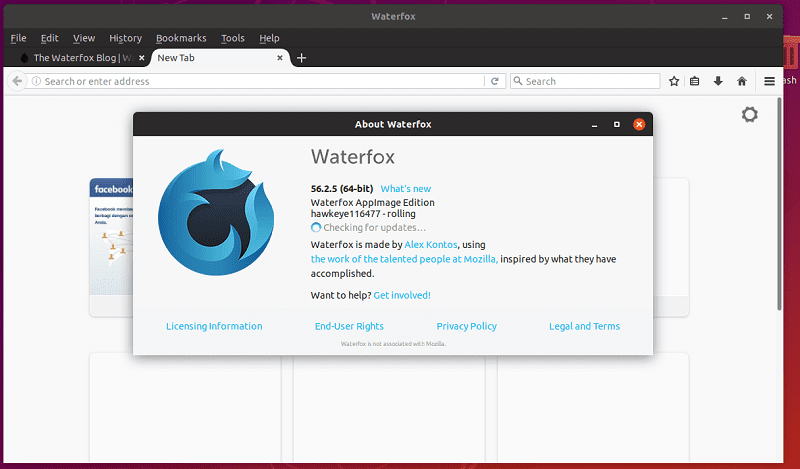Follow the Alex Kontos link
The height and width of the screenshot is (469, 800).
pos(431,244)
